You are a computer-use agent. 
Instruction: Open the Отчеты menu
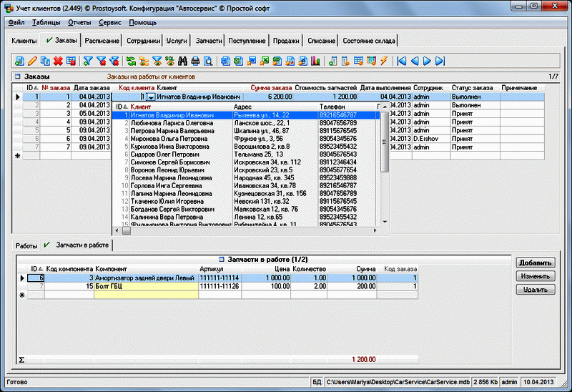[x=80, y=22]
